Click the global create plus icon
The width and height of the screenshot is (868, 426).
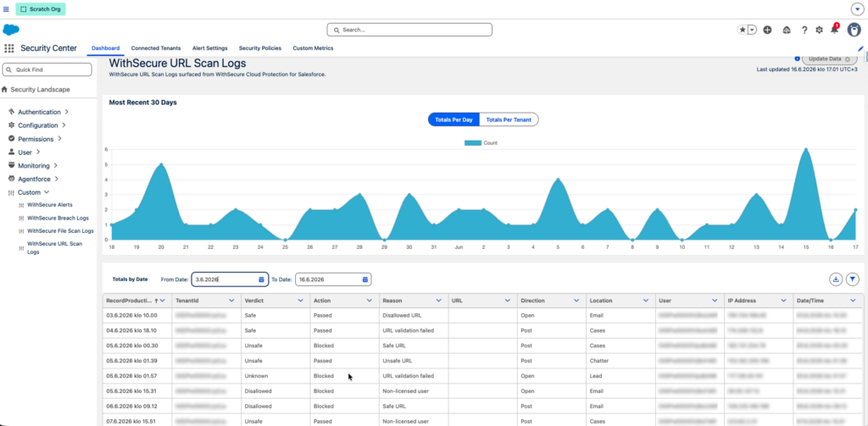pos(767,30)
